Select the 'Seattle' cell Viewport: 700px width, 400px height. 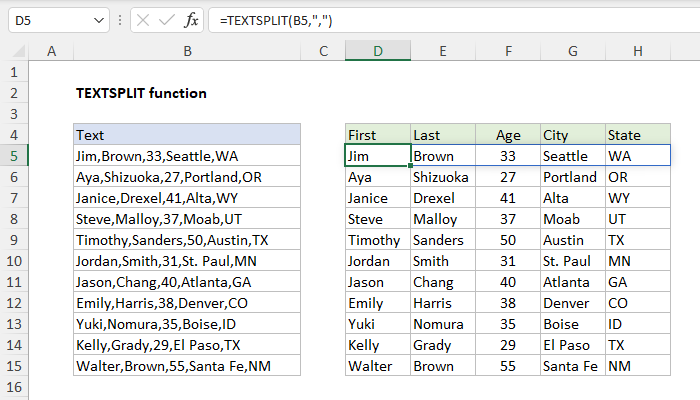point(573,156)
